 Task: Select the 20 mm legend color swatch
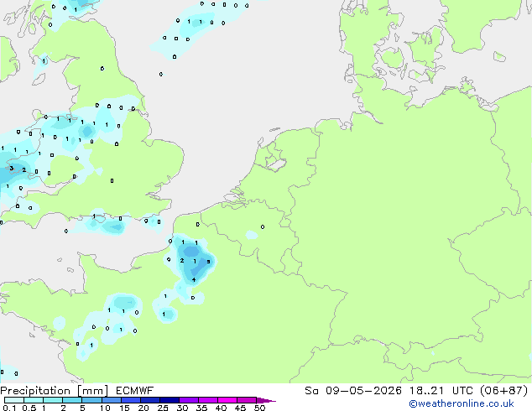click(149, 400)
